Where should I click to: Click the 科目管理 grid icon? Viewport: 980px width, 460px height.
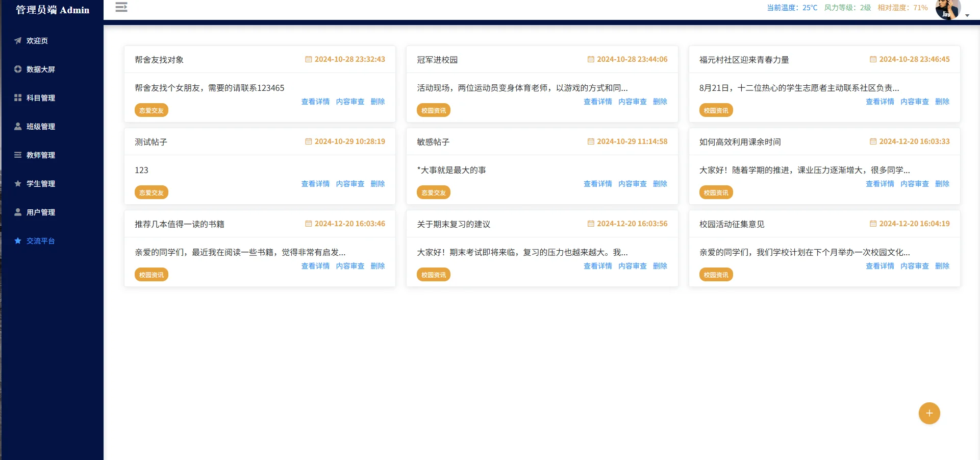(x=17, y=98)
